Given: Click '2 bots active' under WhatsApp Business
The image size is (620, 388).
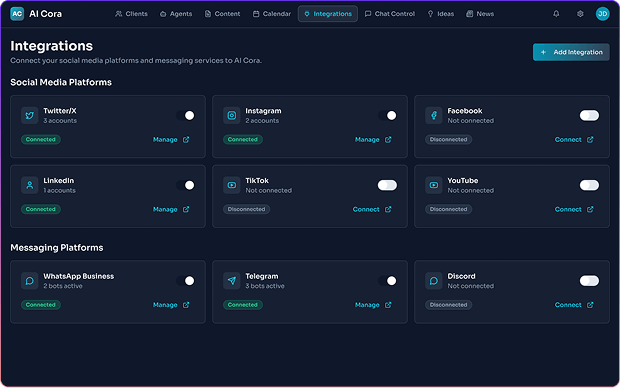Looking at the screenshot, I should (63, 286).
